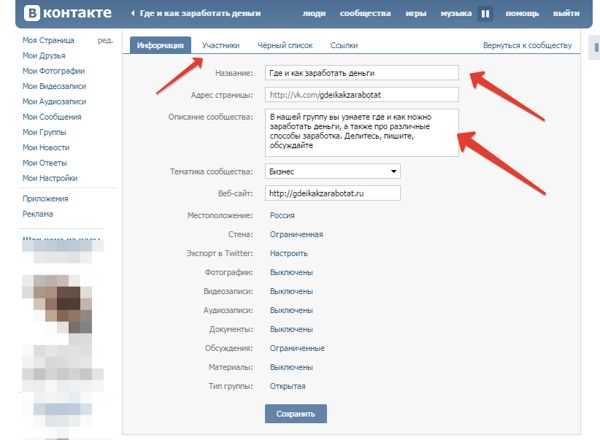The image size is (600, 440).
Task: Click выйти to log out
Action: 566,13
